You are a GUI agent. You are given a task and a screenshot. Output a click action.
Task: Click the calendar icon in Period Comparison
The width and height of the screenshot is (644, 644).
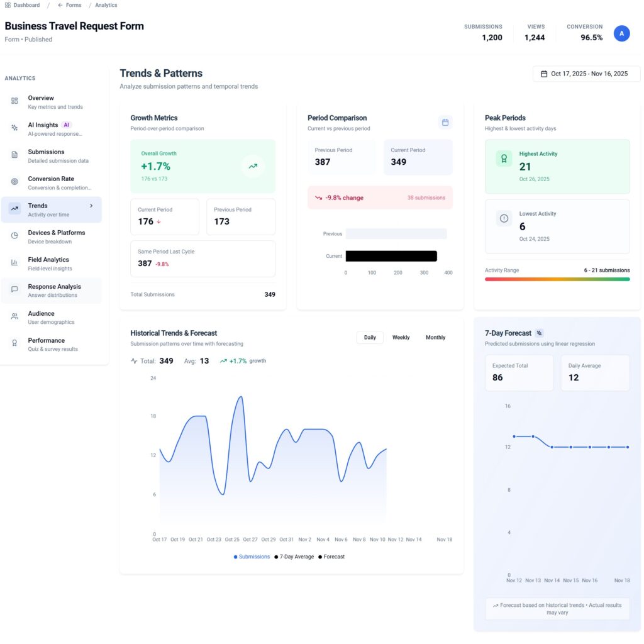(445, 122)
